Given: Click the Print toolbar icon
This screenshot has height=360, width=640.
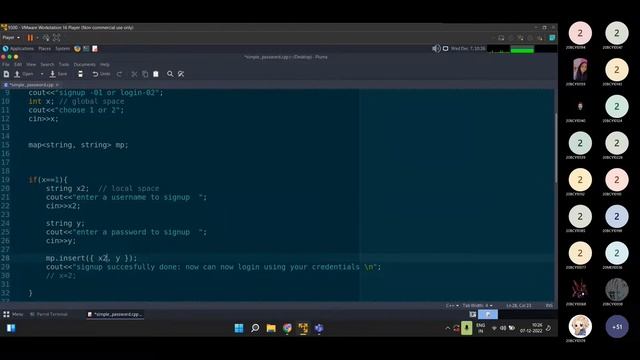Looking at the screenshot, I should (80, 74).
